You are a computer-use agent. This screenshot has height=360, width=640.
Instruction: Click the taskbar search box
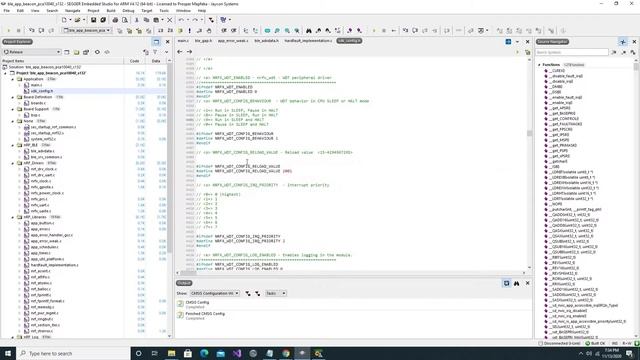point(73,353)
